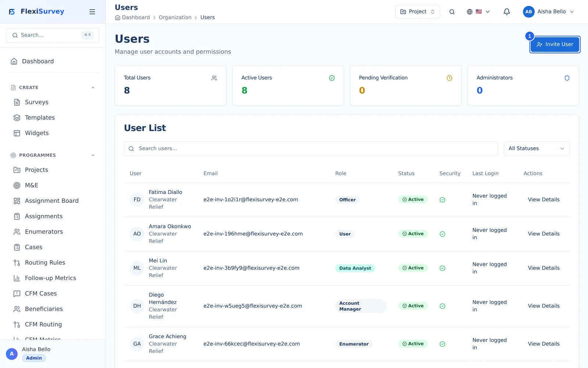588x368 pixels.
Task: Go to Dashboard in the sidebar
Action: (53, 61)
